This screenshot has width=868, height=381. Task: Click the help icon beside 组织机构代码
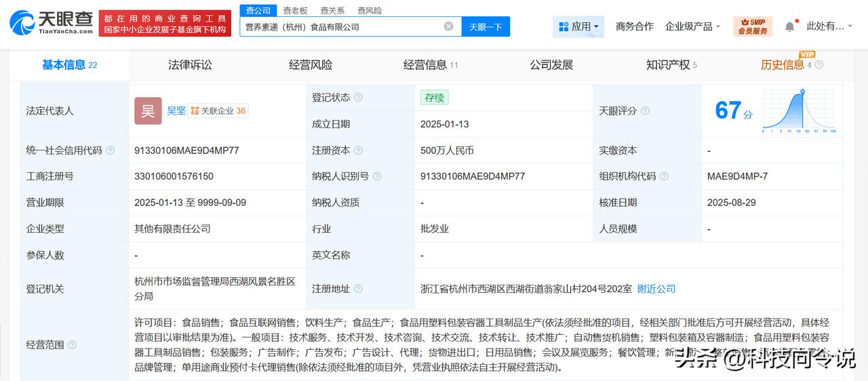tap(664, 176)
